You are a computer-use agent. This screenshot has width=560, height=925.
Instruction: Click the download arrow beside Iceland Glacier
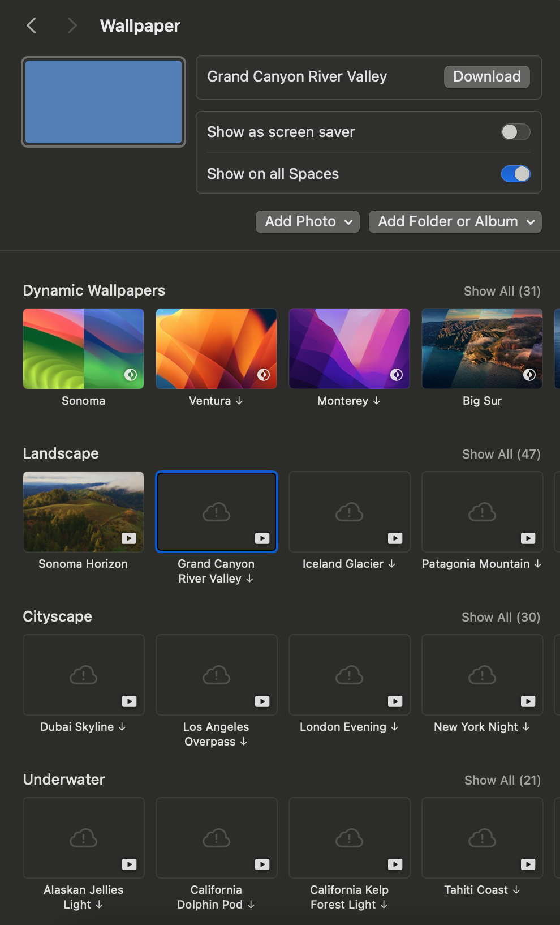click(392, 564)
